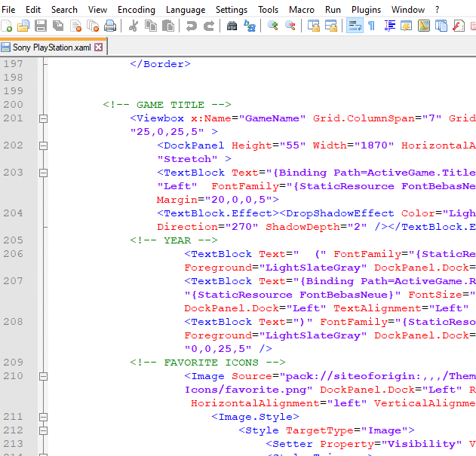Image resolution: width=476 pixels, height=456 pixels.
Task: Undo last change with Undo arrow
Action: click(192, 26)
